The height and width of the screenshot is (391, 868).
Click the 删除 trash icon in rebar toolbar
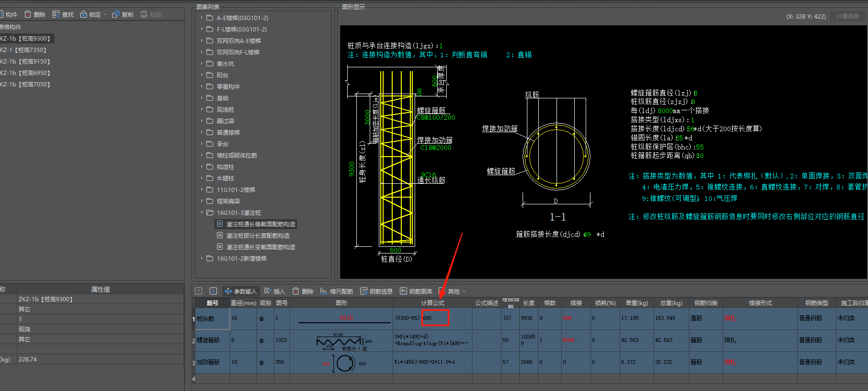296,291
